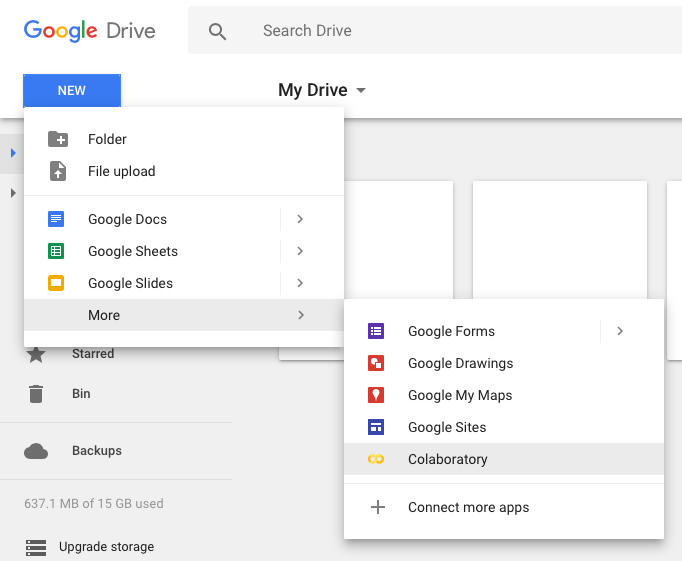The height and width of the screenshot is (561, 682).
Task: Expand the More submenu arrow
Action: tap(301, 315)
